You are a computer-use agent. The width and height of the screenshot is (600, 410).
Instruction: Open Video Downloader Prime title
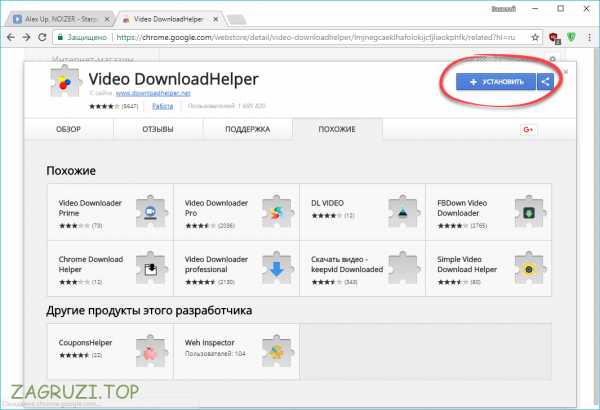[x=90, y=208]
